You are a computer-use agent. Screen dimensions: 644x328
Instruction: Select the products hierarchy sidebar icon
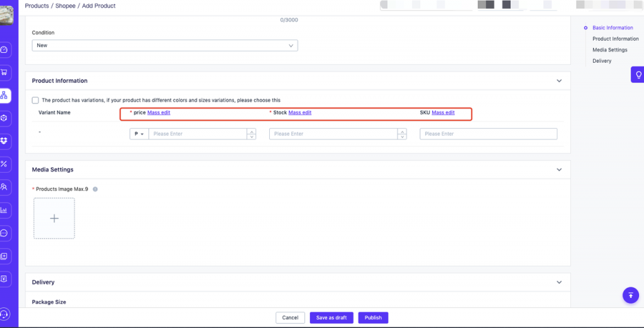pyautogui.click(x=4, y=96)
